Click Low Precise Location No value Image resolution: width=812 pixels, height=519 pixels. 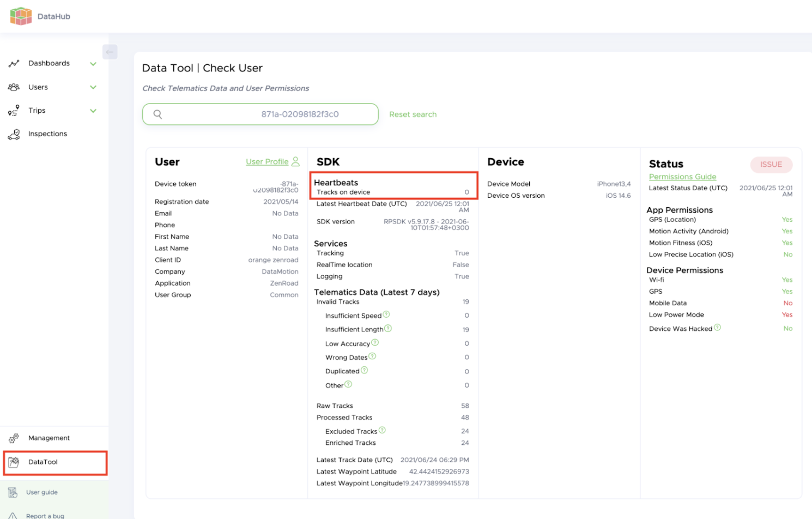click(x=788, y=255)
